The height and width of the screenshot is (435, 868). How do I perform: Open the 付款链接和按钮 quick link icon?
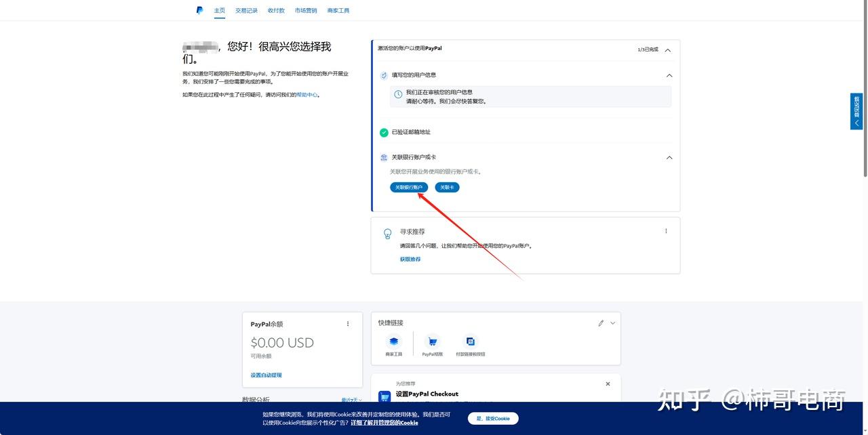[471, 341]
